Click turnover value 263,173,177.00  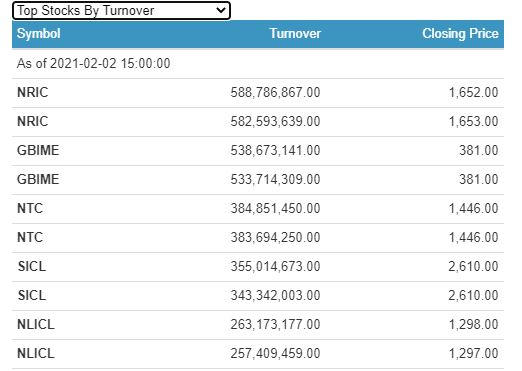[275, 324]
